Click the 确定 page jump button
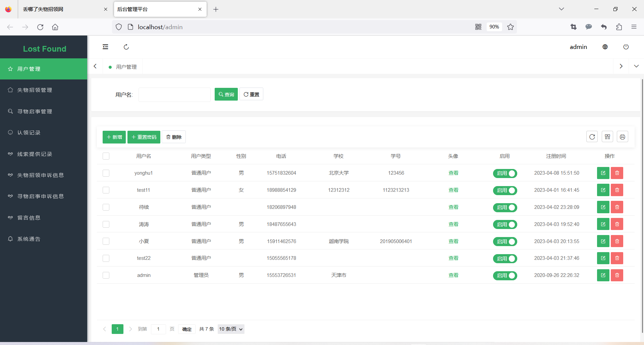The height and width of the screenshot is (345, 644). tap(187, 329)
